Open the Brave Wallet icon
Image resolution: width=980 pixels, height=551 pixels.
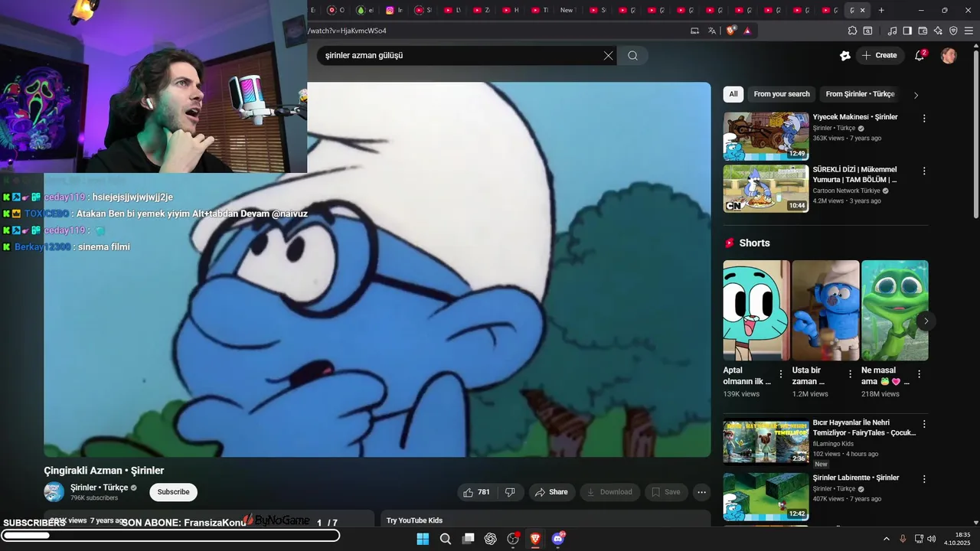[923, 31]
